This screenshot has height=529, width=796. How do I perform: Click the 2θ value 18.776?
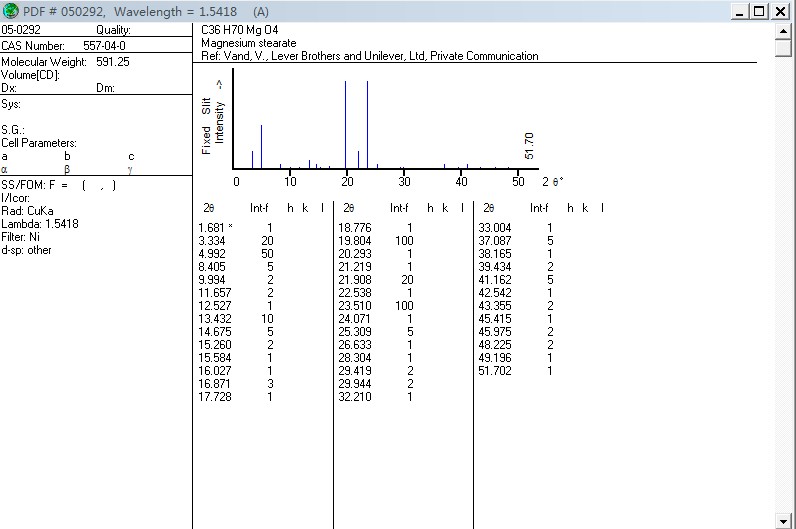tap(355, 227)
